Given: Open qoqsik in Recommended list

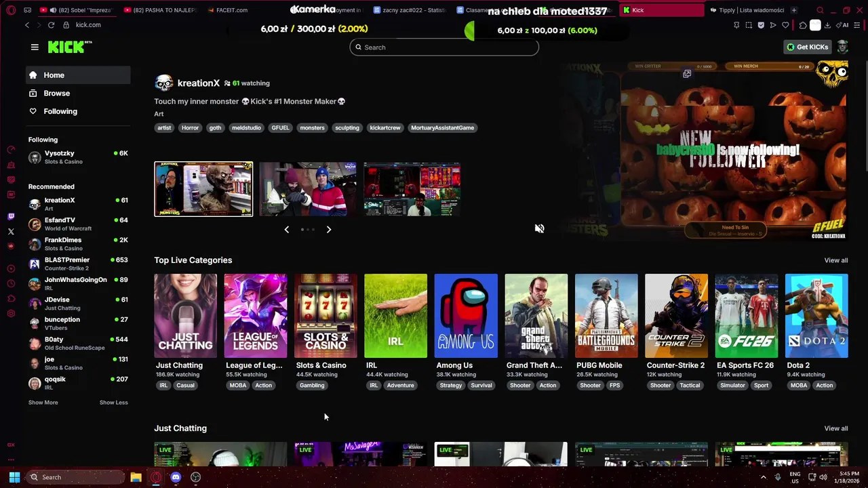Looking at the screenshot, I should point(78,383).
